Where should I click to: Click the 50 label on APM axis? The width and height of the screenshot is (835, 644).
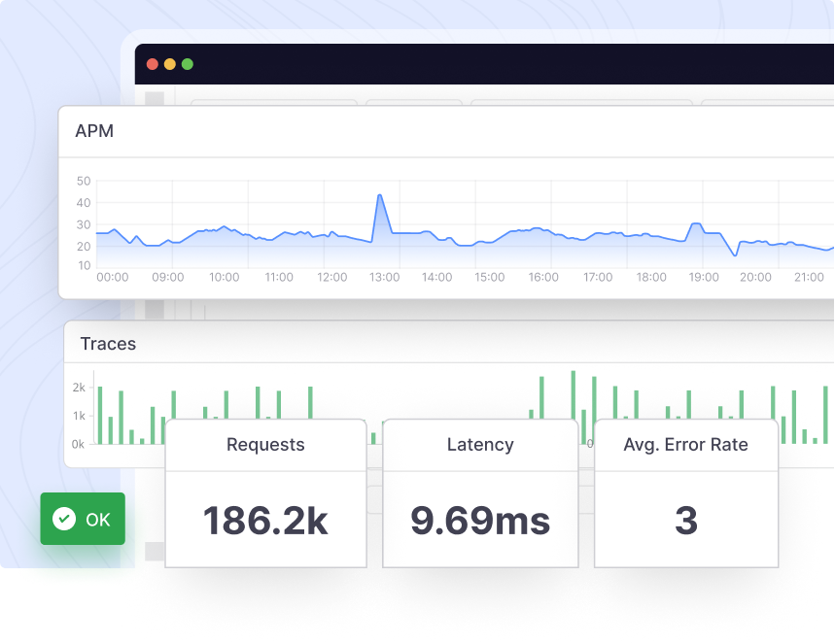(84, 182)
